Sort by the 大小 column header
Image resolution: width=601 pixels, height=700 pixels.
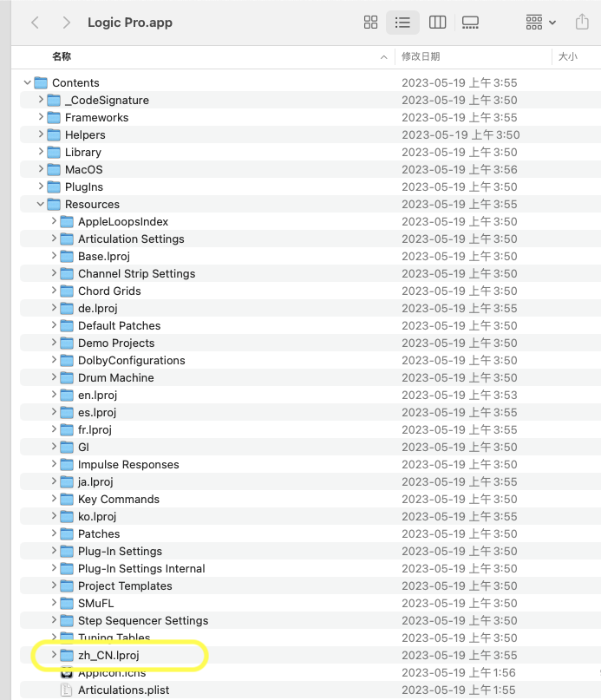click(x=567, y=56)
